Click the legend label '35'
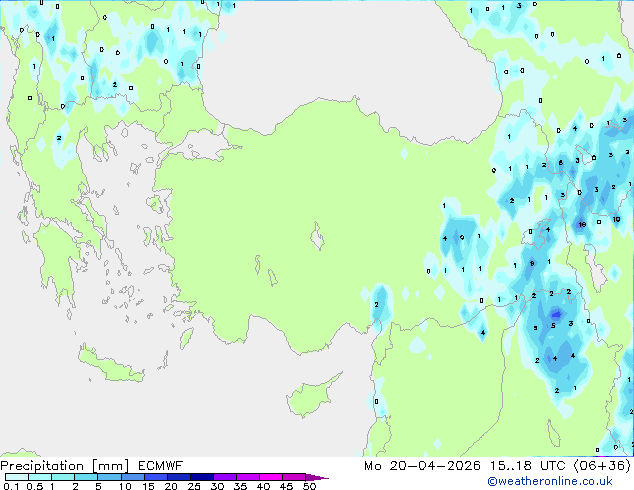This screenshot has height=490, width=634. coord(240,486)
